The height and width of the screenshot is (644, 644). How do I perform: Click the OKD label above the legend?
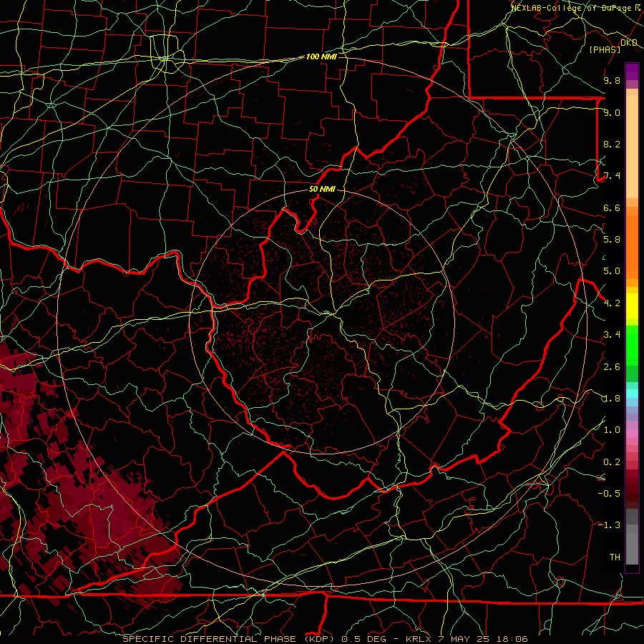tap(629, 43)
